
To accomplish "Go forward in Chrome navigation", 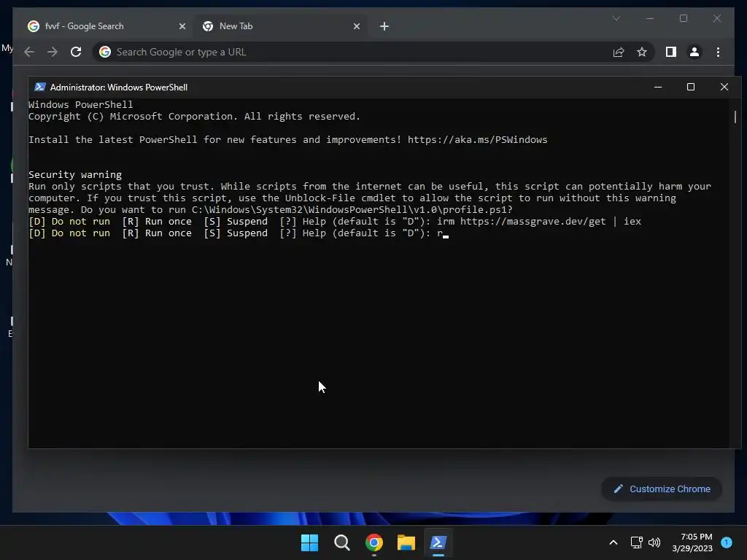I will point(53,52).
